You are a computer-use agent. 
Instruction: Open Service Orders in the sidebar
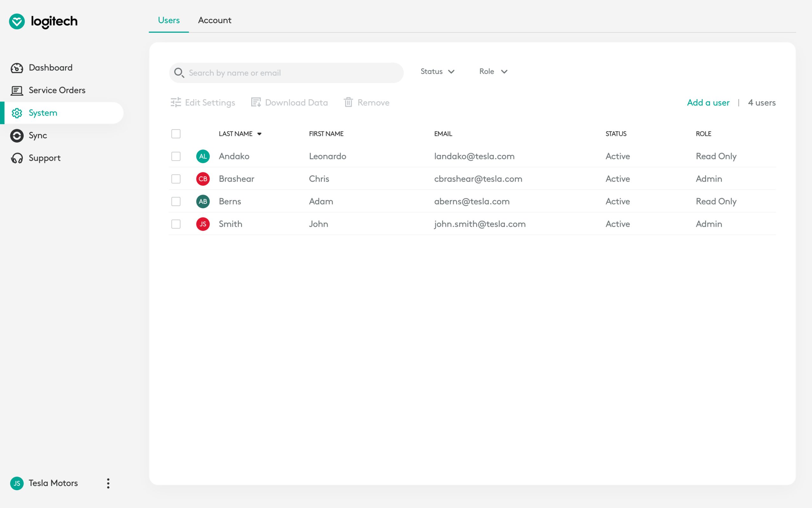tap(57, 90)
